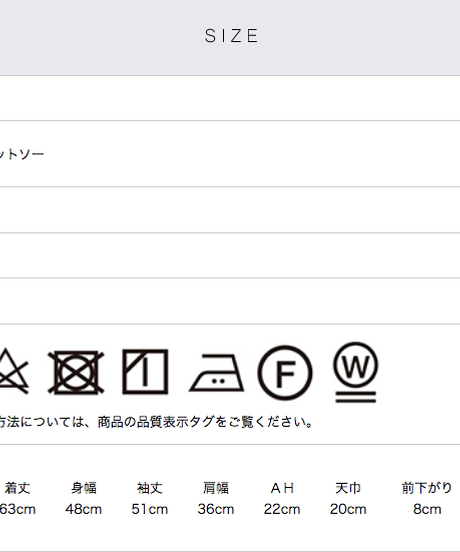
Task: Click the 身幅 column label
Action: click(83, 488)
